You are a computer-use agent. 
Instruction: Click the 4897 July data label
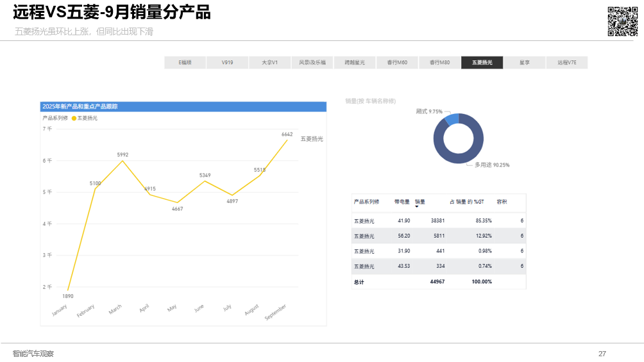click(x=232, y=201)
